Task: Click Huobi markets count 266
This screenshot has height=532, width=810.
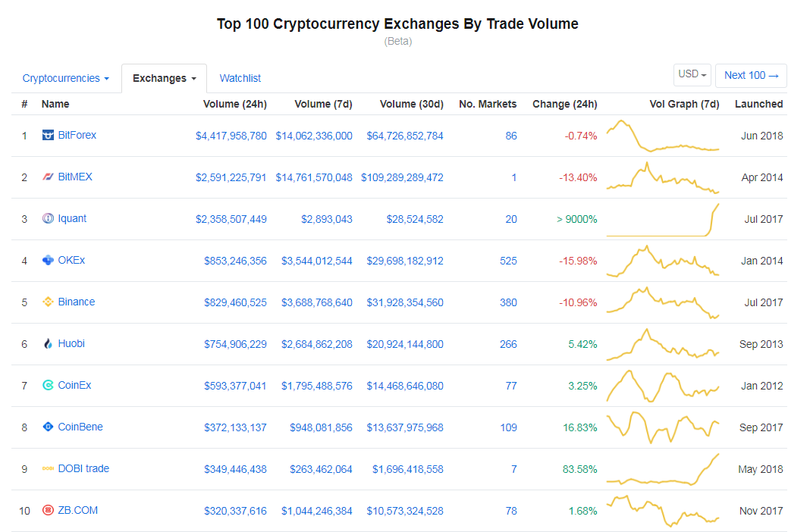Action: (508, 344)
